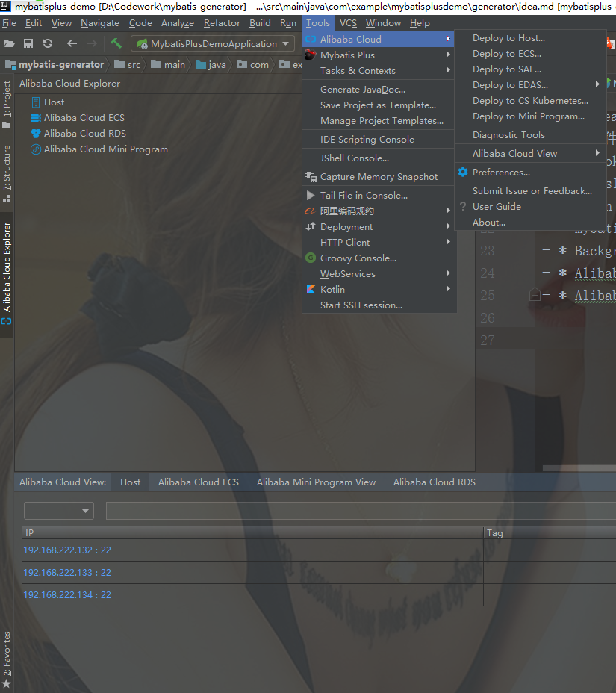Open Diagnostic Tools
The height and width of the screenshot is (693, 616).
coord(530,135)
